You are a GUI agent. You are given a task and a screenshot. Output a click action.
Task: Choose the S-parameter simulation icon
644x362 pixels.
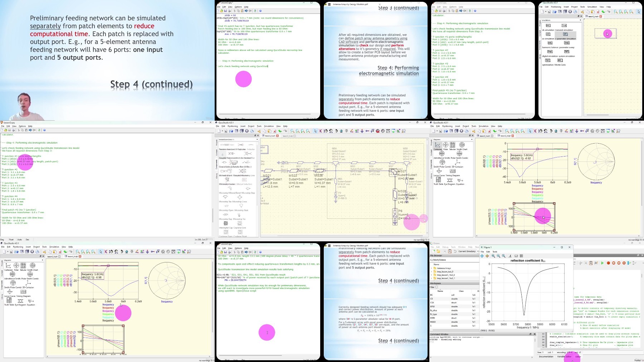click(x=565, y=34)
